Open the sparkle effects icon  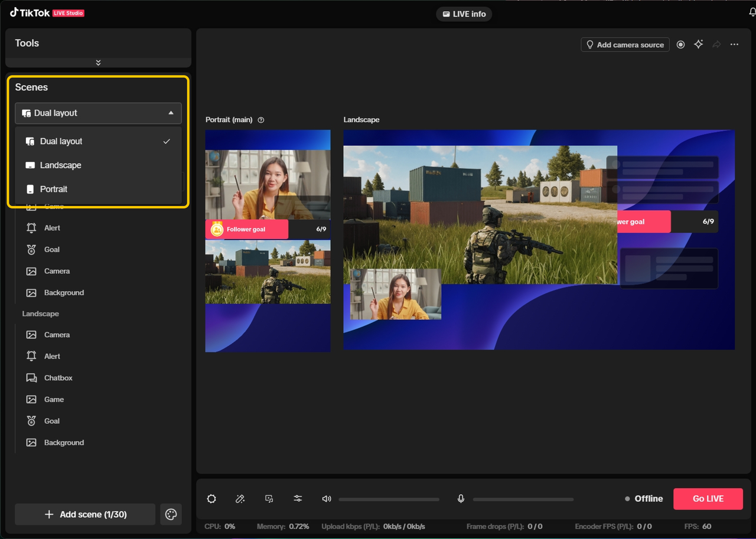tap(699, 45)
